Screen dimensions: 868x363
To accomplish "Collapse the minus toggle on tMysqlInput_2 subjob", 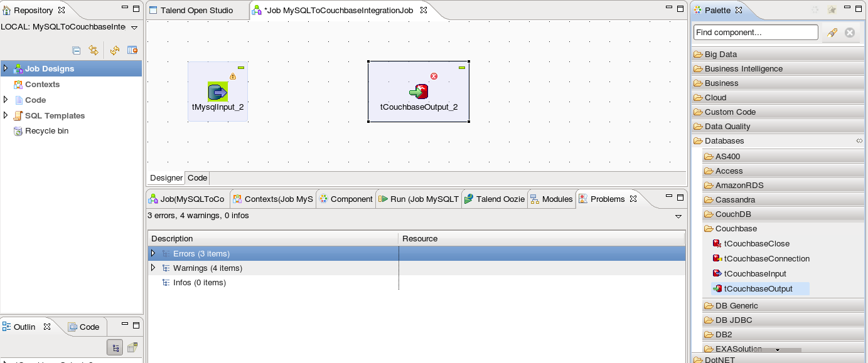I will pos(241,67).
